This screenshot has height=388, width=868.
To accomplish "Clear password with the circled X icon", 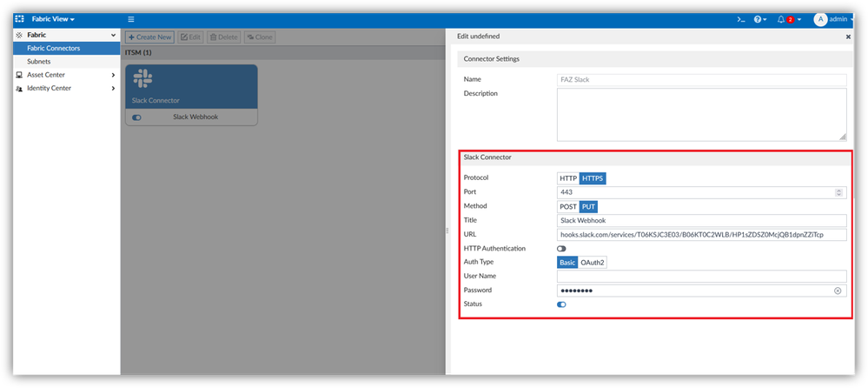I will click(x=838, y=291).
